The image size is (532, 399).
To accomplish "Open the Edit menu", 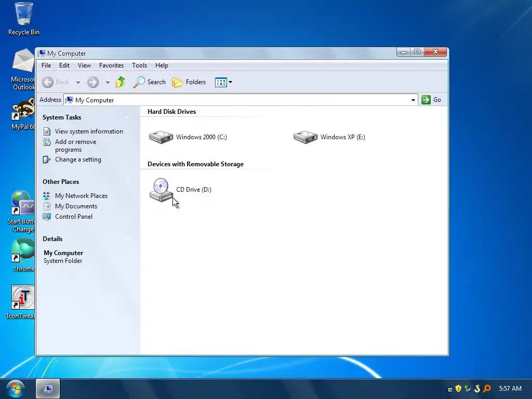I will tap(64, 65).
